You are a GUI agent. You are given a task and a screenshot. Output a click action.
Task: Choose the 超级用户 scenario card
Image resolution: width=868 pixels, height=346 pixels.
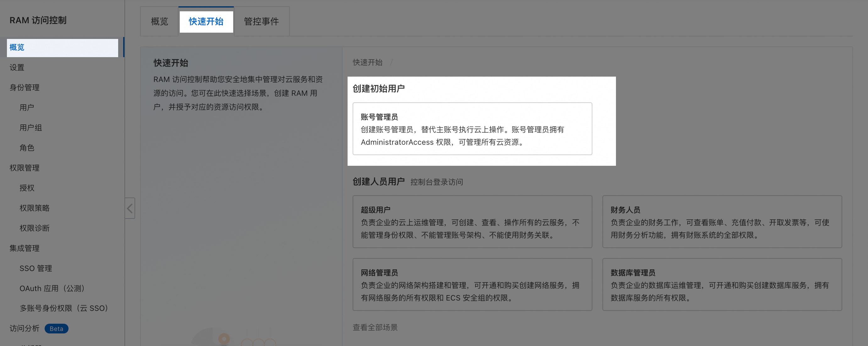pyautogui.click(x=472, y=222)
